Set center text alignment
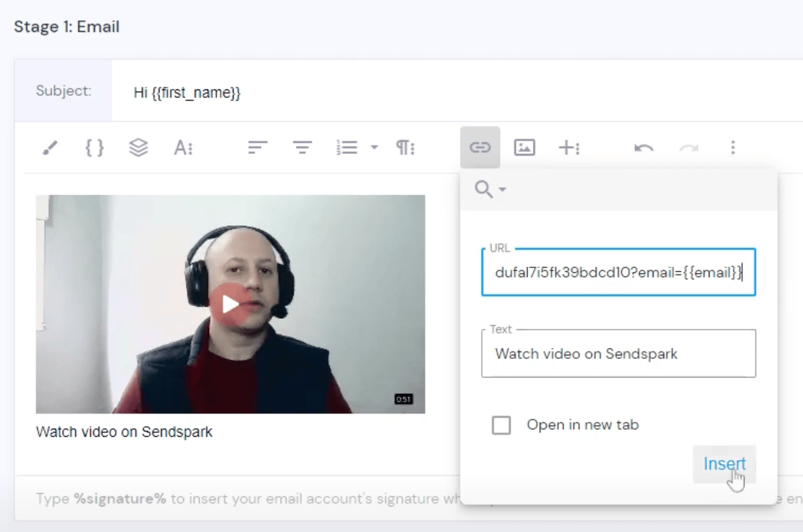The height and width of the screenshot is (532, 803). [x=302, y=148]
